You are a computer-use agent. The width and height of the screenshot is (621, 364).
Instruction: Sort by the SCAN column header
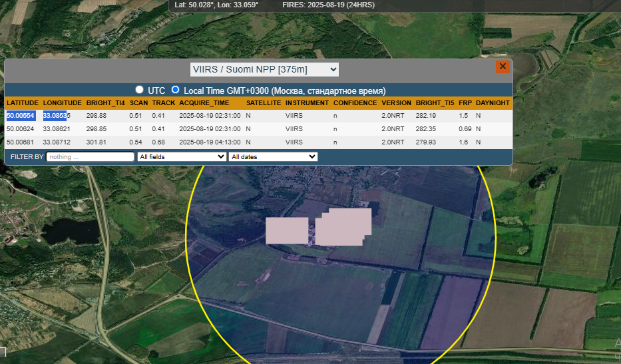(x=138, y=103)
